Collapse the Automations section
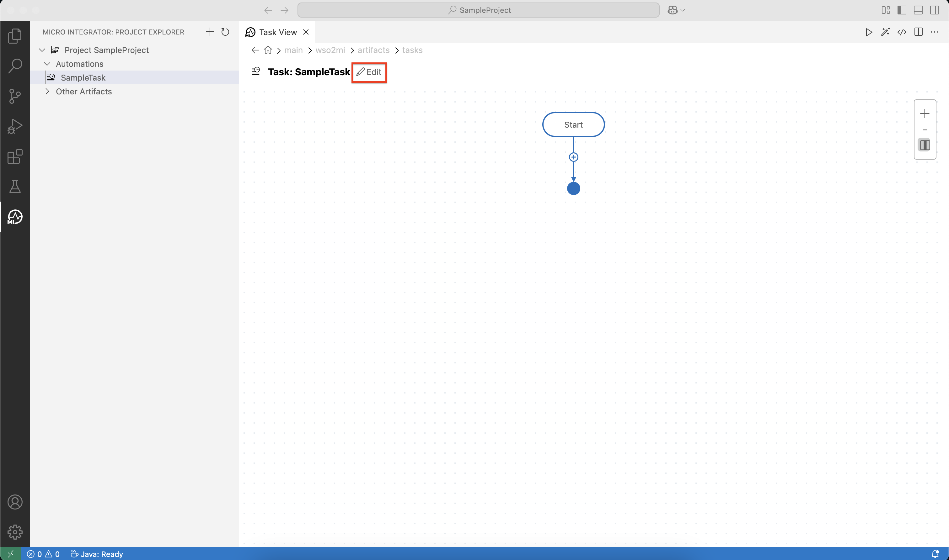 47,63
